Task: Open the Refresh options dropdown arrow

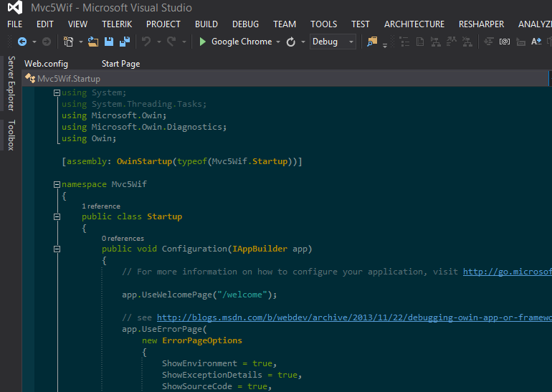Action: tap(303, 42)
